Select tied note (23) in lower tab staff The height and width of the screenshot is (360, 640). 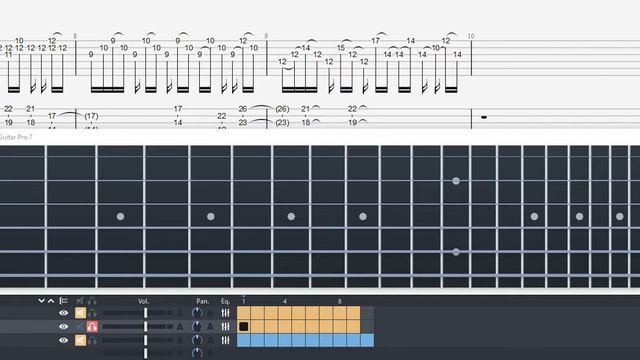[282, 122]
